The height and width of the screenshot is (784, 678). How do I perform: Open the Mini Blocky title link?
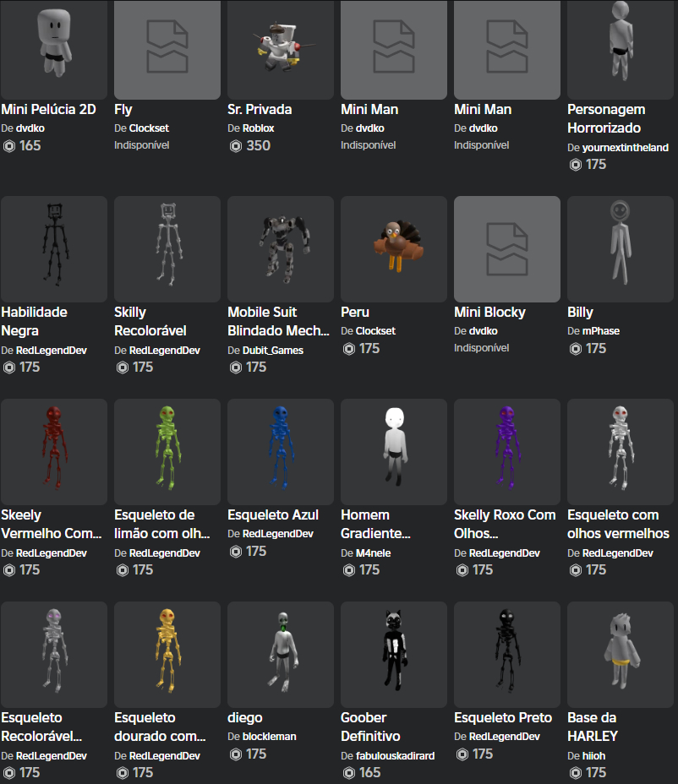[x=489, y=313]
